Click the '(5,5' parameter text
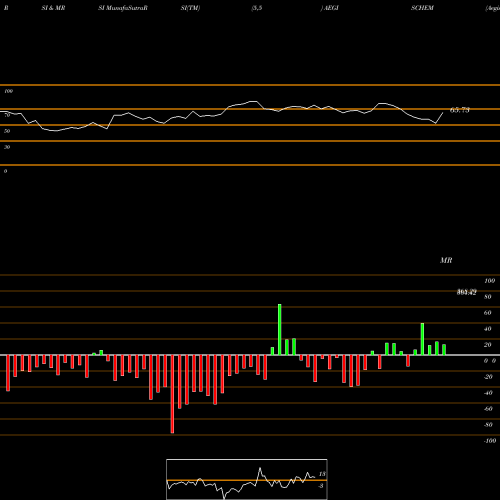Image resolution: width=500 pixels, height=500 pixels. coord(257,8)
